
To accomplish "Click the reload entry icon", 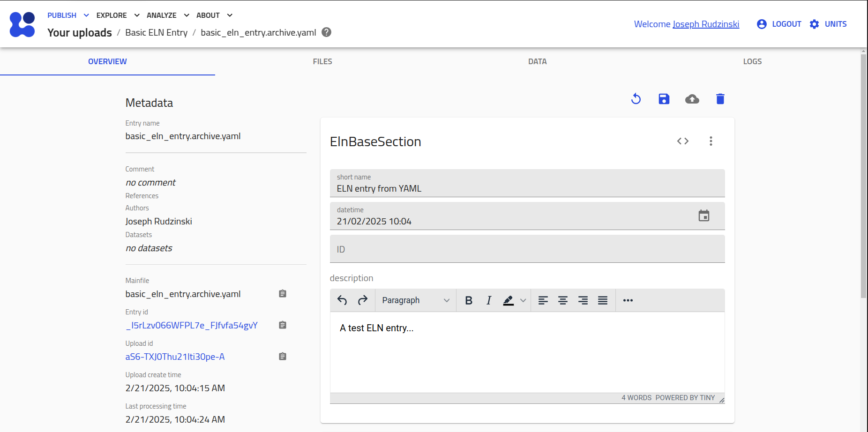I will [636, 99].
